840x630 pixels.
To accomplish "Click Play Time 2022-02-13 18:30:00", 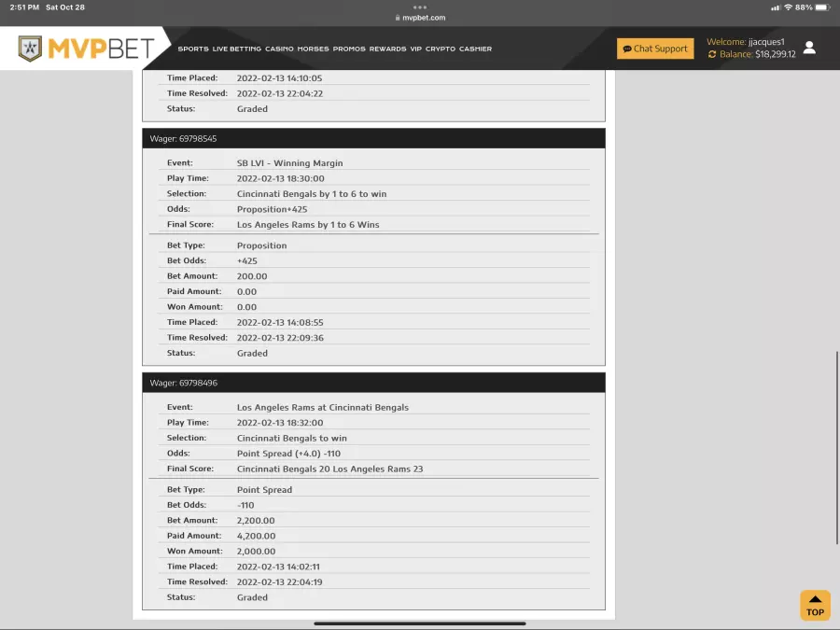I will [x=281, y=178].
